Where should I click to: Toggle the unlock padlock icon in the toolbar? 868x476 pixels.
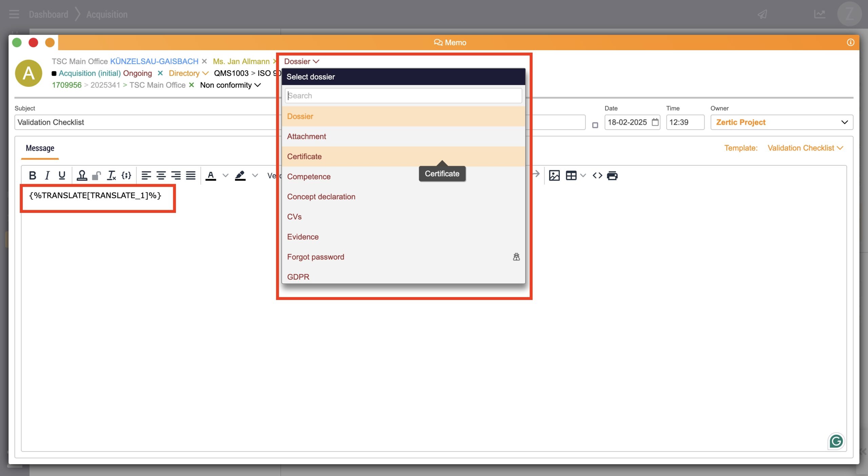[97, 175]
